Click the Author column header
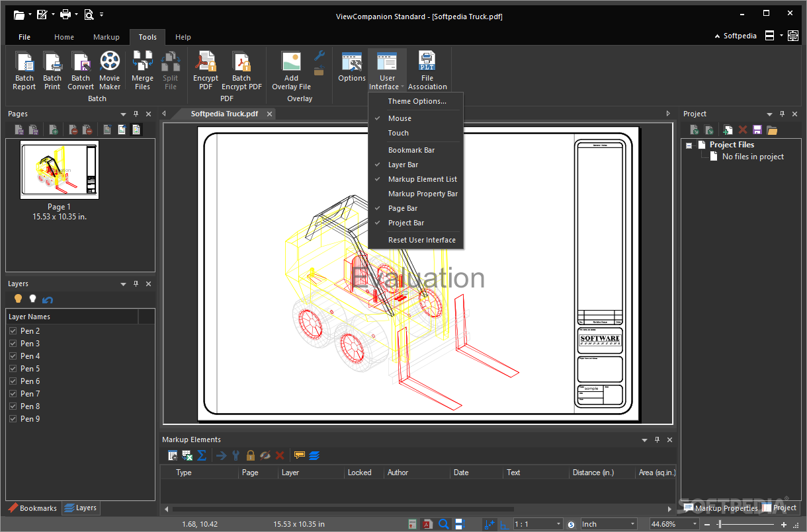This screenshot has height=532, width=807. tap(417, 473)
